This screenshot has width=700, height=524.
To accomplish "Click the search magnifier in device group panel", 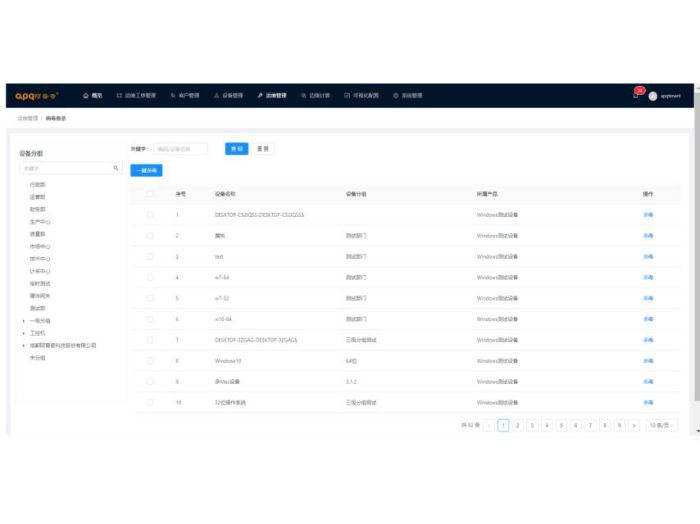I will coord(116,168).
